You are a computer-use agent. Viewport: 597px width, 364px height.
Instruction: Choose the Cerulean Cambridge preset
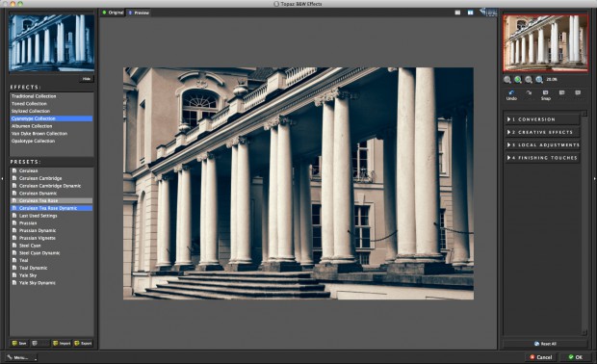(x=51, y=178)
